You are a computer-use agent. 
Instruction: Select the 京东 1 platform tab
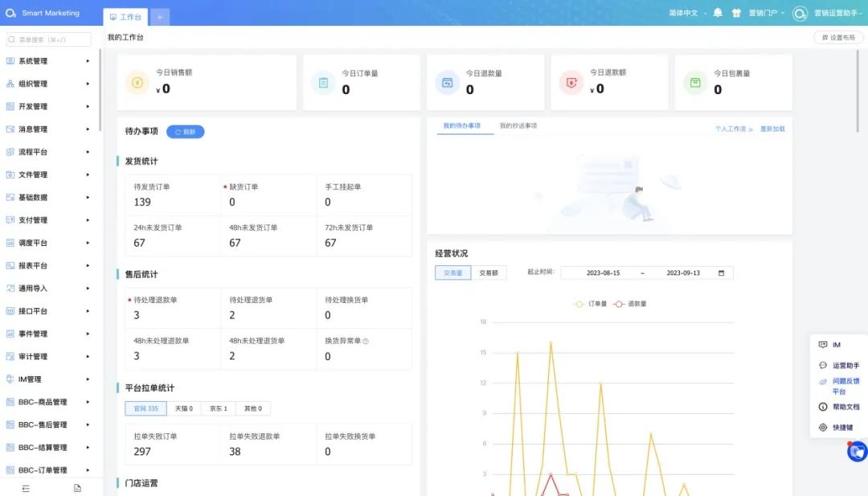pyautogui.click(x=219, y=408)
